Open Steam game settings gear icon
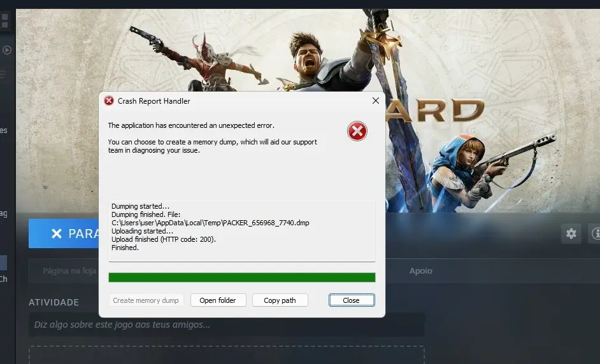Image resolution: width=600 pixels, height=364 pixels. coord(571,234)
